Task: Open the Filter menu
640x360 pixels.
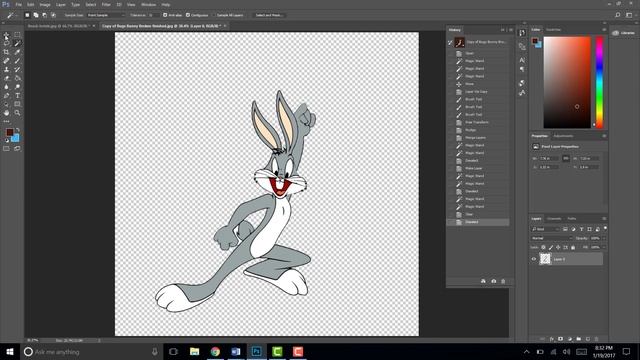Action: coord(106,4)
